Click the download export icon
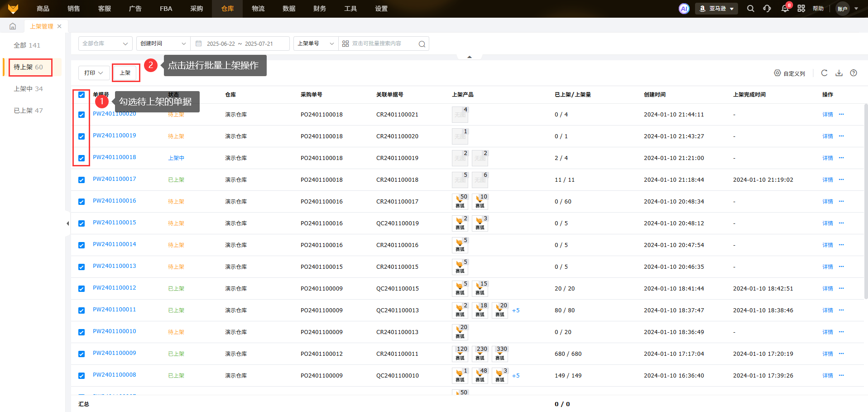868x412 pixels. coord(839,73)
